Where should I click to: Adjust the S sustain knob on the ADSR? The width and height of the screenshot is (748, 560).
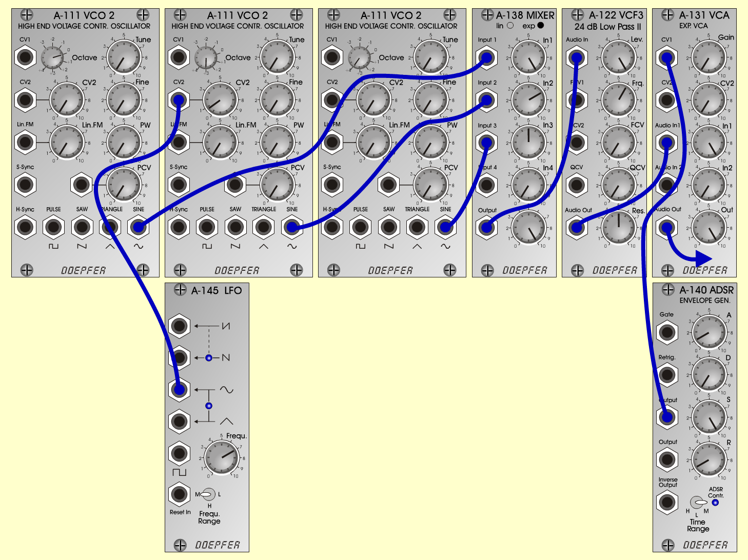[x=709, y=417]
